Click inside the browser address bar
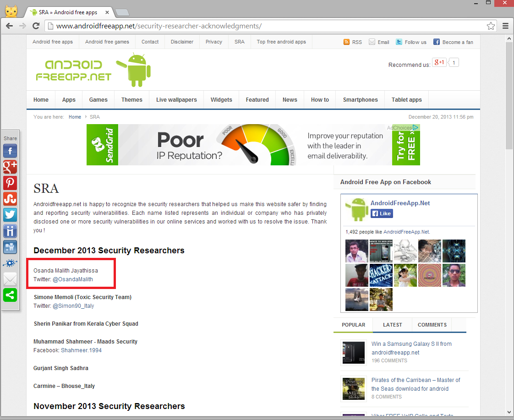This screenshot has width=514, height=420. [x=183, y=26]
